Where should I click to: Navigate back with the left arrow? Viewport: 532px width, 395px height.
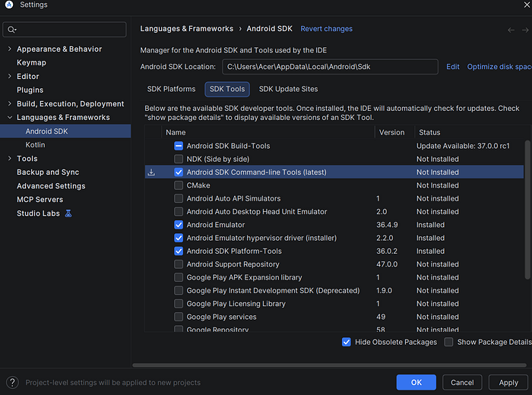tap(511, 30)
